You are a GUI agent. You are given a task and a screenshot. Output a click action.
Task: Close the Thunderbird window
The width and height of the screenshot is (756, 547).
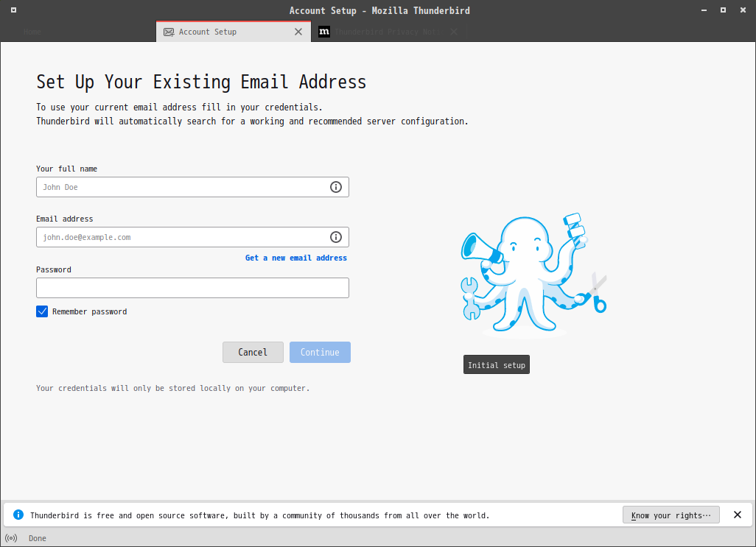coord(743,10)
